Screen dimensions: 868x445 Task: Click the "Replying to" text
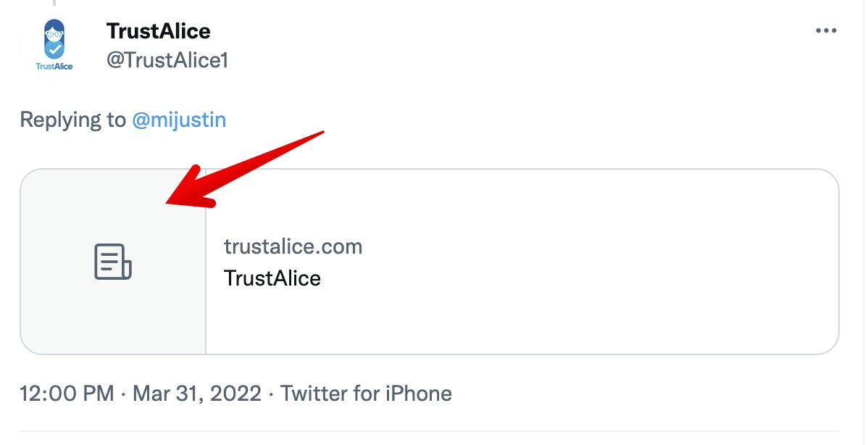click(x=72, y=120)
